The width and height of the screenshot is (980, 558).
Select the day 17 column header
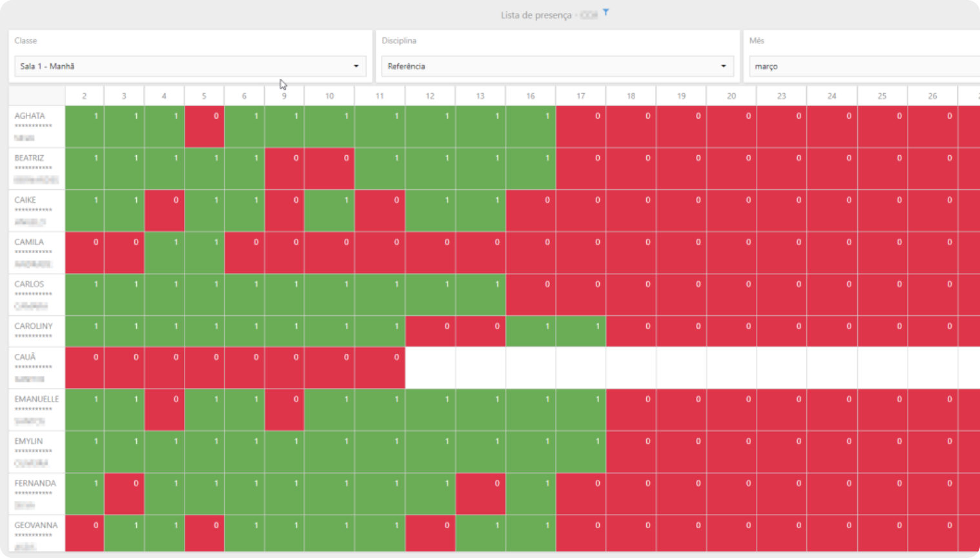click(580, 96)
